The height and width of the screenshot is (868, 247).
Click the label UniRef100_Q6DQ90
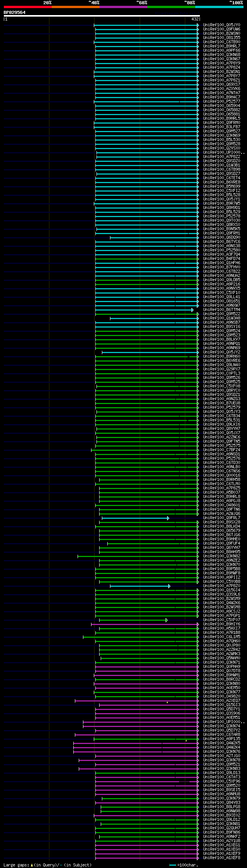(222, 237)
